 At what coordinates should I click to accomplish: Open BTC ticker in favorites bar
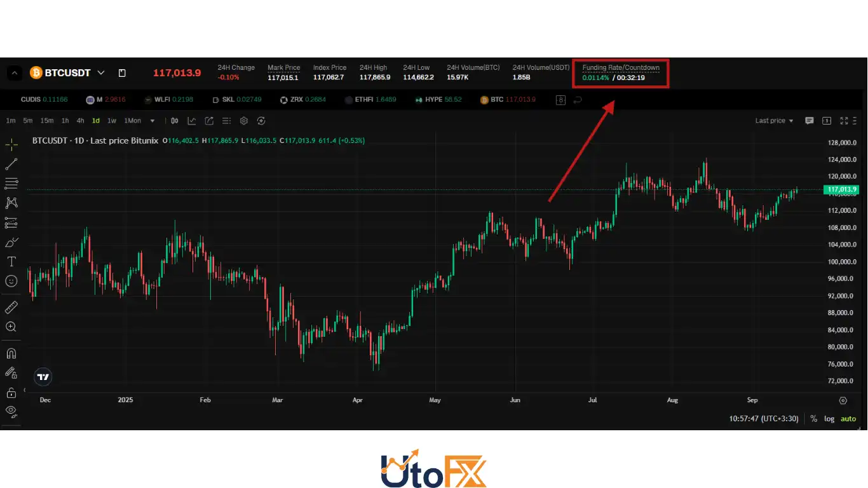coord(508,100)
